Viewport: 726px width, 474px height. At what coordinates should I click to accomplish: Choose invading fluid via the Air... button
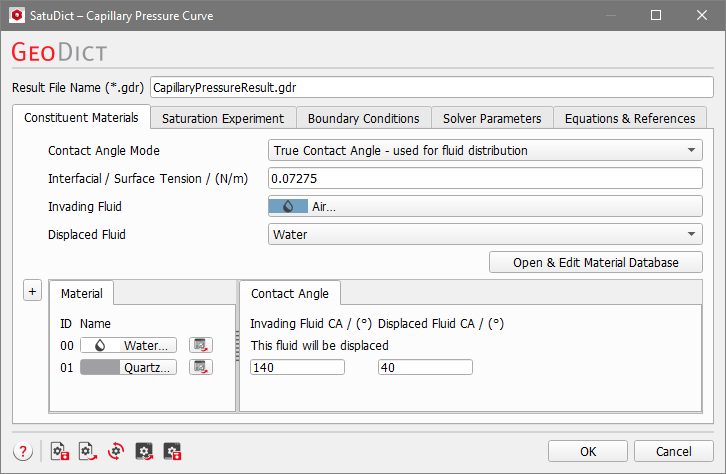point(485,206)
